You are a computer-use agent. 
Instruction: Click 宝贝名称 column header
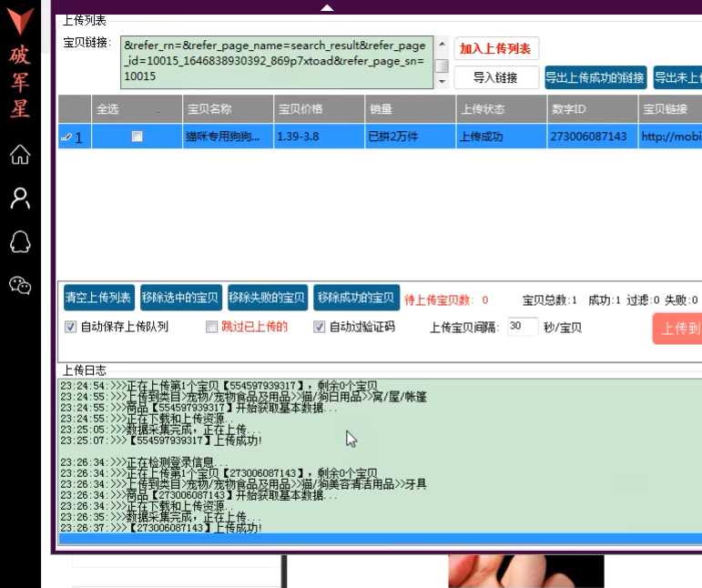click(228, 108)
